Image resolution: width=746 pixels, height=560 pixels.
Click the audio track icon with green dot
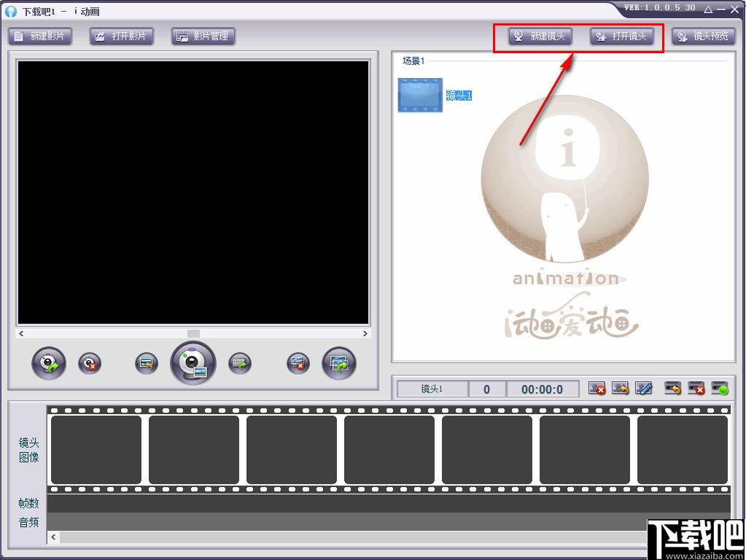pyautogui.click(x=720, y=388)
